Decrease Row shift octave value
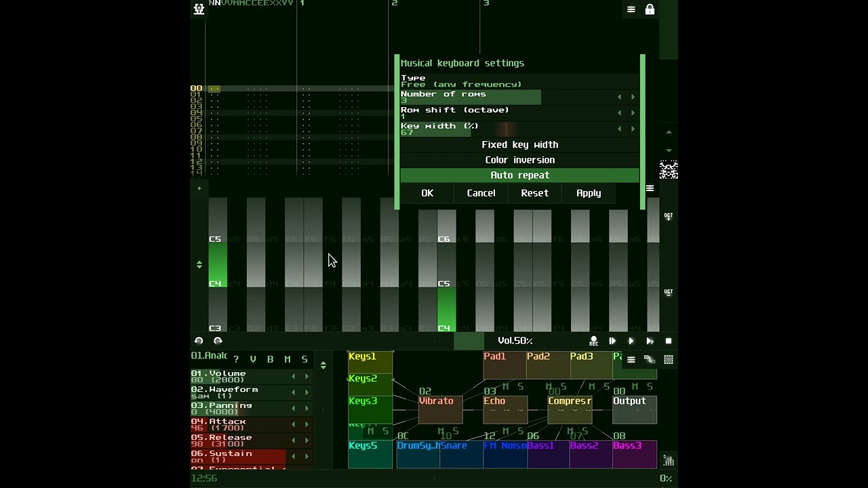Screen dimensions: 868x488 coord(619,113)
